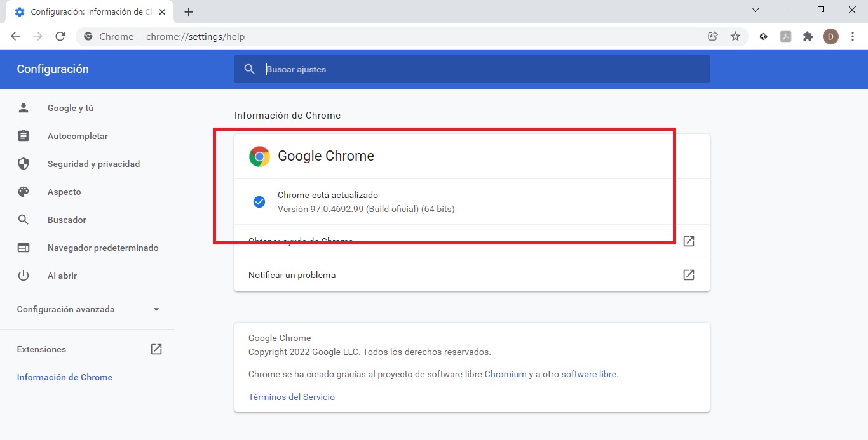Select Información de Chrome in sidebar
Viewport: 868px width, 440px height.
(x=65, y=377)
